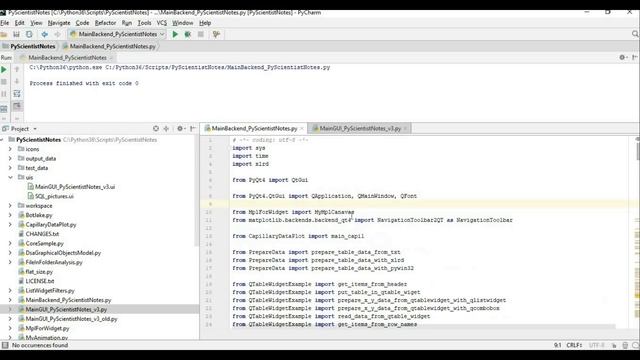Click the 9:1 caret position indicator
Screen dimensions: 640x360
(558, 345)
